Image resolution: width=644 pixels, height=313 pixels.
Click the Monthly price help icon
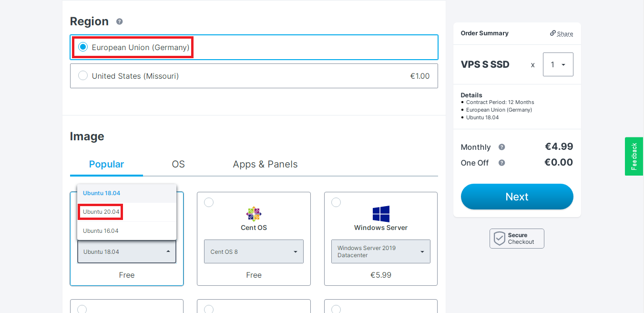(x=501, y=147)
